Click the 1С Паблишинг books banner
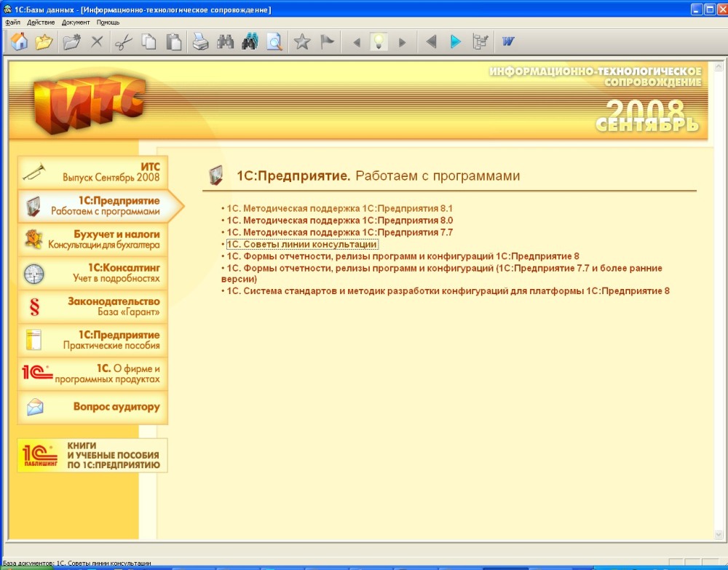 [x=92, y=455]
